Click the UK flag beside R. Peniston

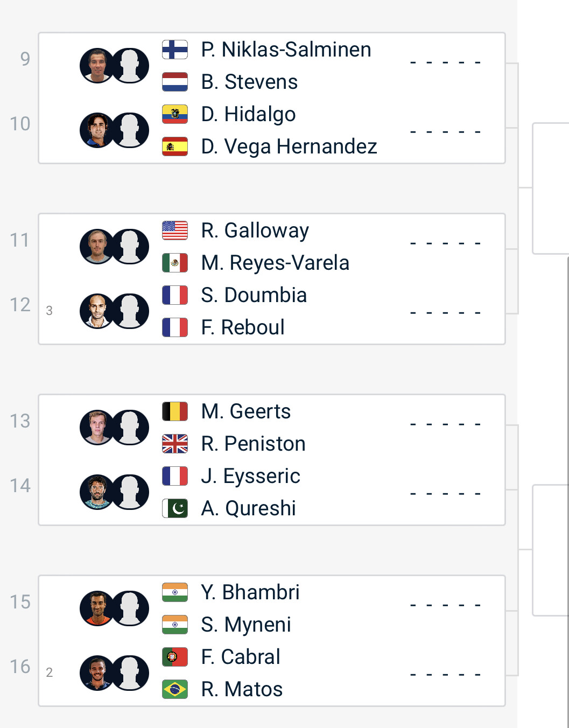coord(175,444)
